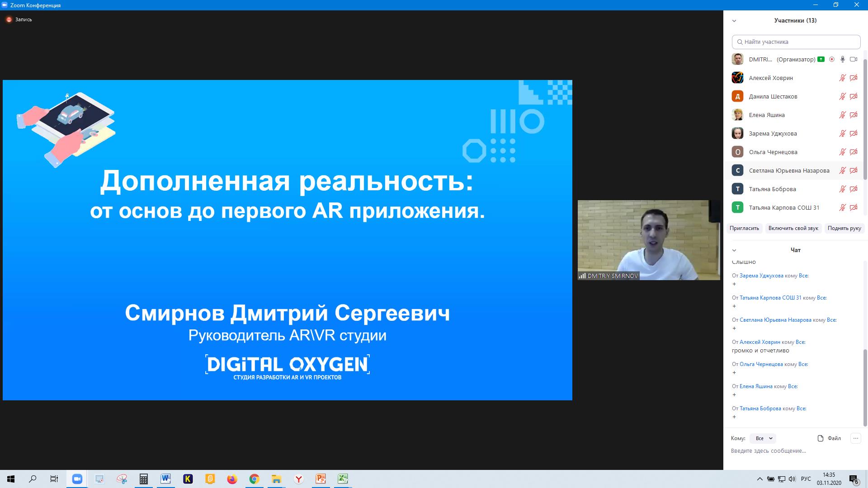Click the file attachment icon in chat
This screenshot has height=488, width=868.
(x=821, y=438)
